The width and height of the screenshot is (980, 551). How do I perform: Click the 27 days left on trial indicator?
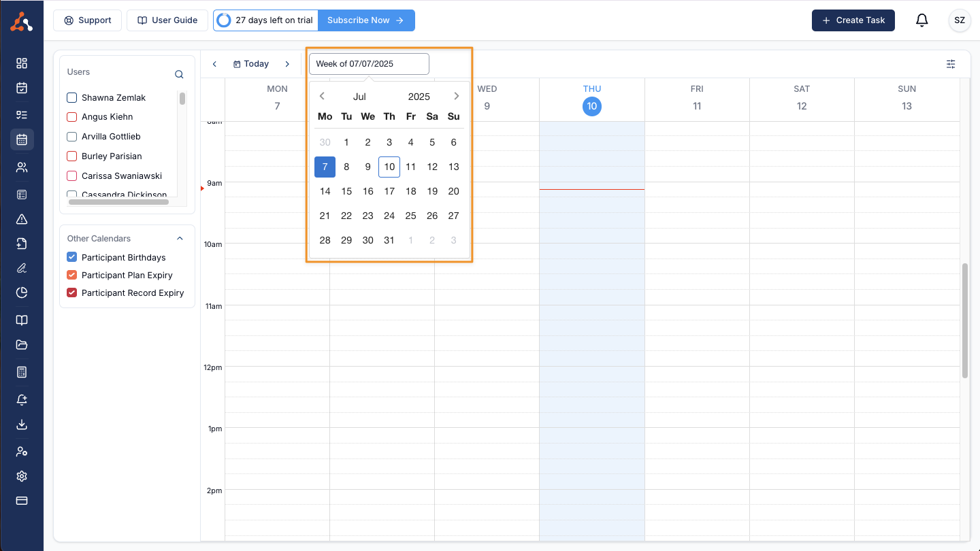point(266,20)
